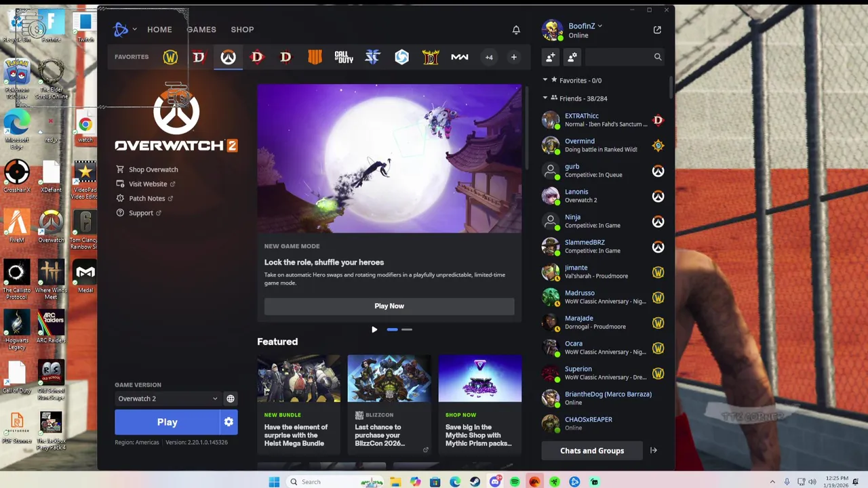Play the news carousel autoplay
Viewport: 868px width, 488px height.
tap(374, 329)
